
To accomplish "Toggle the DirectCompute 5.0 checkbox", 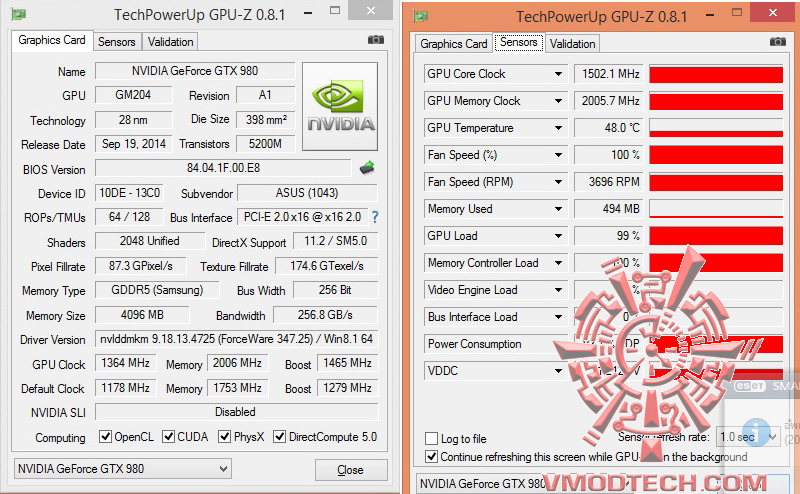I will (x=280, y=437).
